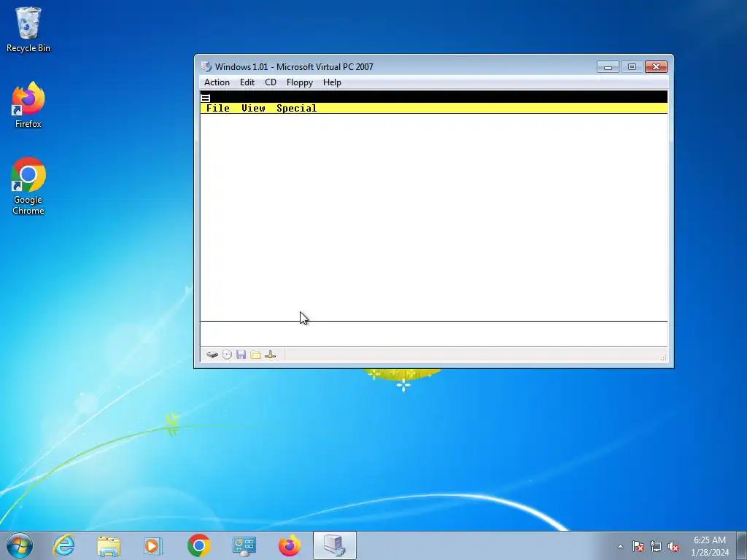Maximize the Virtual PC 2007 window
Screen dimensions: 747x560
(632, 66)
